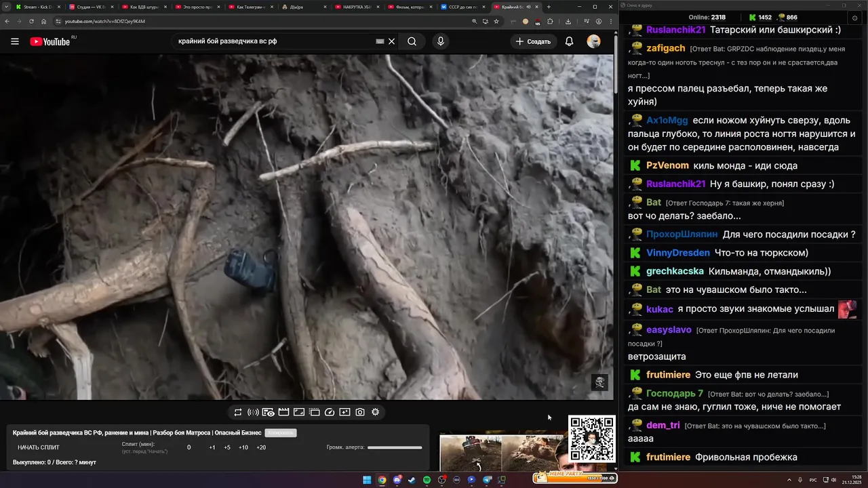
Task: Go back in Chrome navigation
Action: tap(7, 21)
